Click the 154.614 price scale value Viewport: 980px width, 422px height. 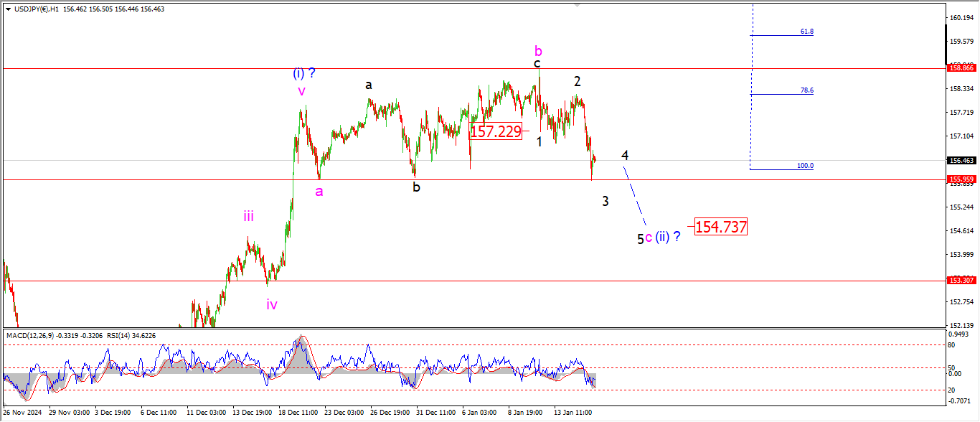coord(963,230)
